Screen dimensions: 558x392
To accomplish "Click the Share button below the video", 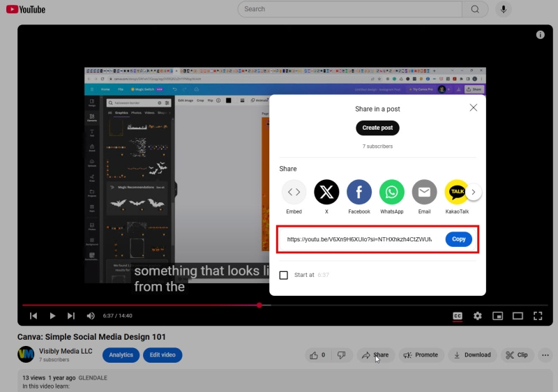I will click(x=375, y=355).
